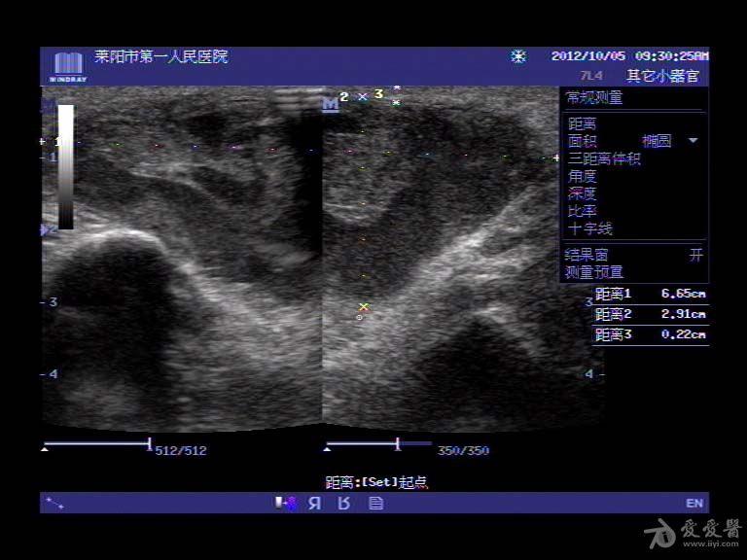Viewport: 747px width, 560px height.
Task: Expand the 常规测量 measurement menu header
Action: coord(595,98)
